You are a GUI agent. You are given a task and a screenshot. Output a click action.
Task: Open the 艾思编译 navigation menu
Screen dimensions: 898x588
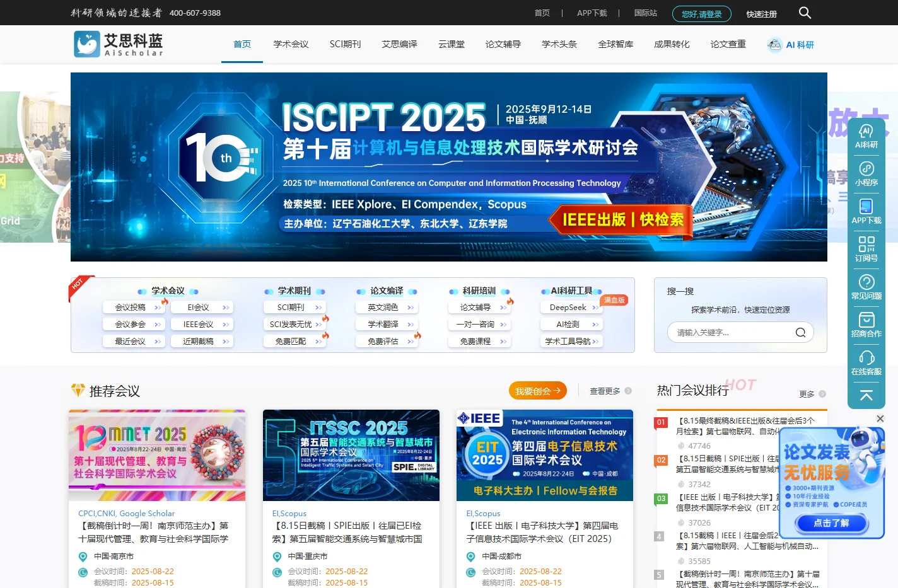coord(399,44)
